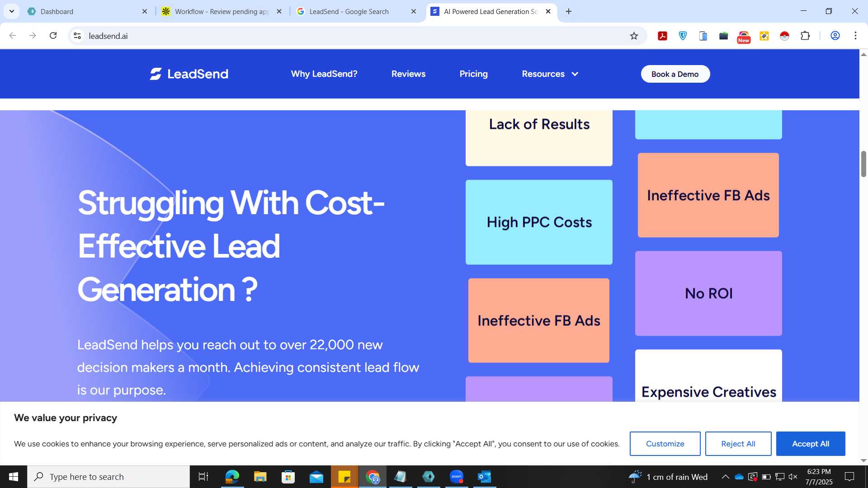
Task: Toggle muted volume icon in tray
Action: (x=793, y=477)
